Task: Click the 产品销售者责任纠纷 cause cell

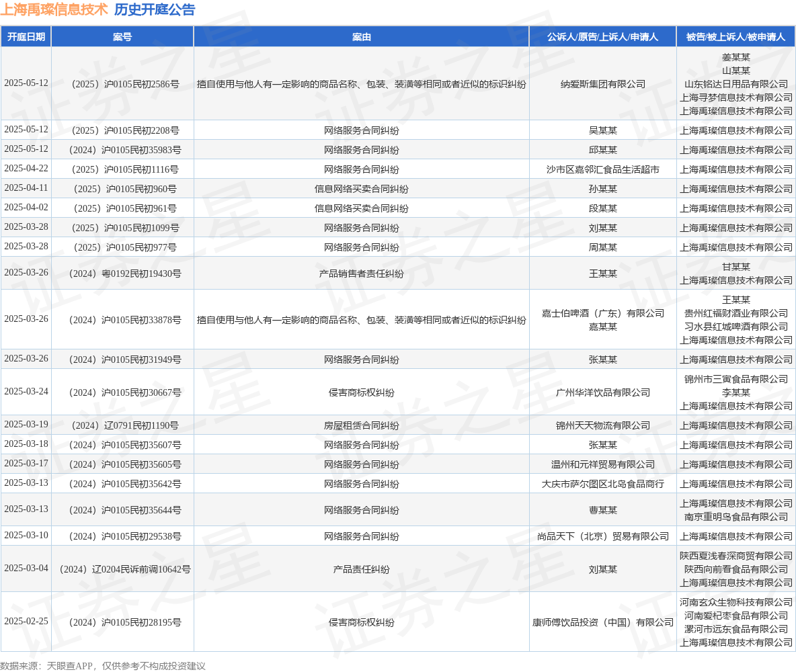Action: pos(362,274)
